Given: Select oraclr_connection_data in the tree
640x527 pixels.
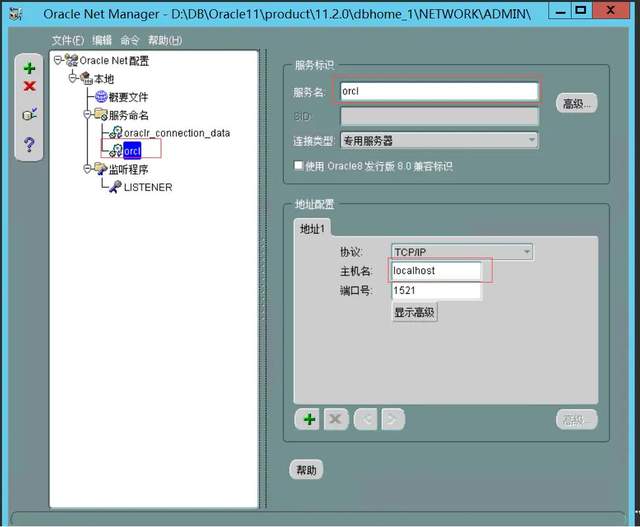Looking at the screenshot, I should coord(177,133).
